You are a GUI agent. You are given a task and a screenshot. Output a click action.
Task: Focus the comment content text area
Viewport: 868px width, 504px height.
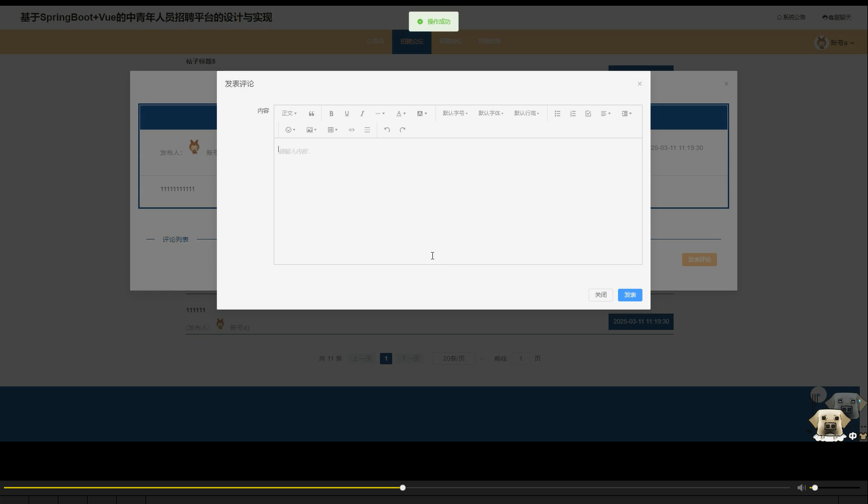(x=458, y=201)
